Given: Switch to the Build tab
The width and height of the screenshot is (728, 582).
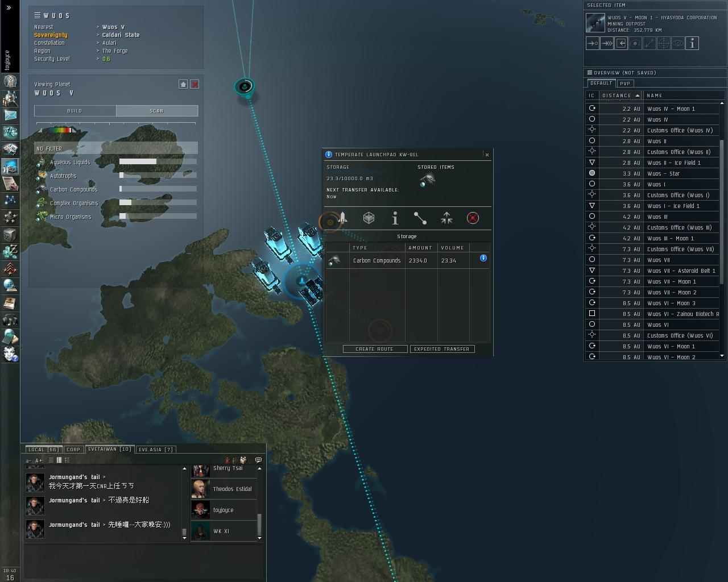Looking at the screenshot, I should 75,111.
